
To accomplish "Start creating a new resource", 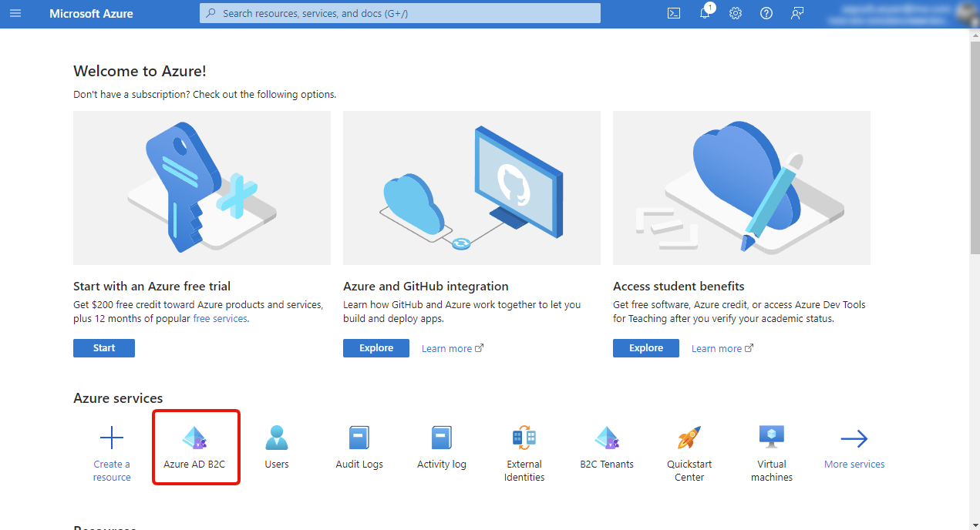I will pos(111,447).
